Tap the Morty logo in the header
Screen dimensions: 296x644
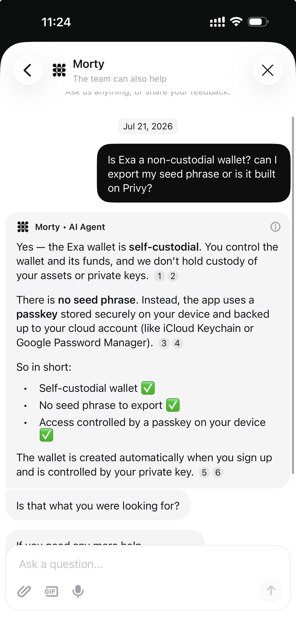coord(59,70)
